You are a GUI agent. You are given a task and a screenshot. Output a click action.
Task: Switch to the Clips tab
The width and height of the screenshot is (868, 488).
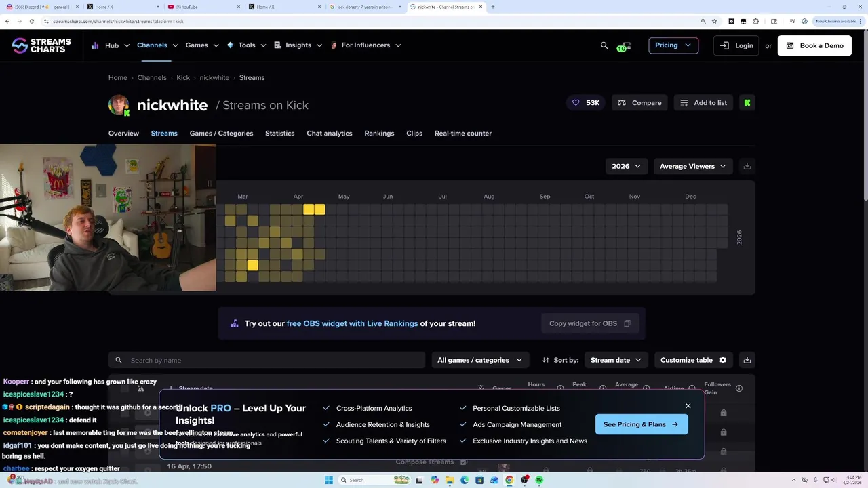tap(414, 134)
